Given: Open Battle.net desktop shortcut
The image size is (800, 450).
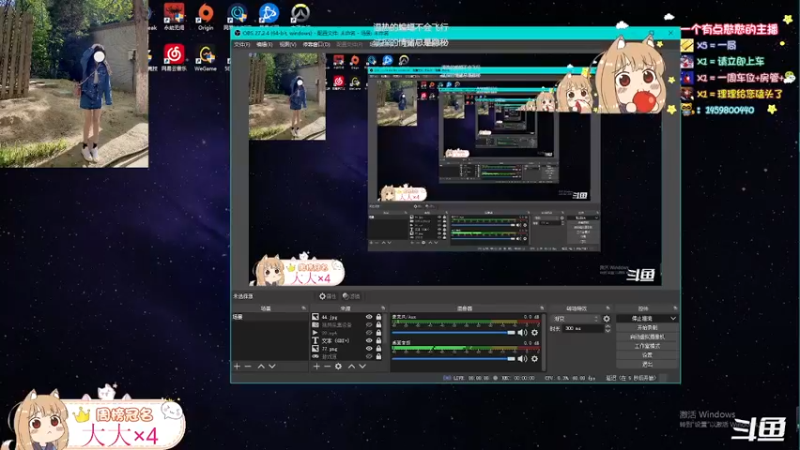Looking at the screenshot, I should coord(269,16).
